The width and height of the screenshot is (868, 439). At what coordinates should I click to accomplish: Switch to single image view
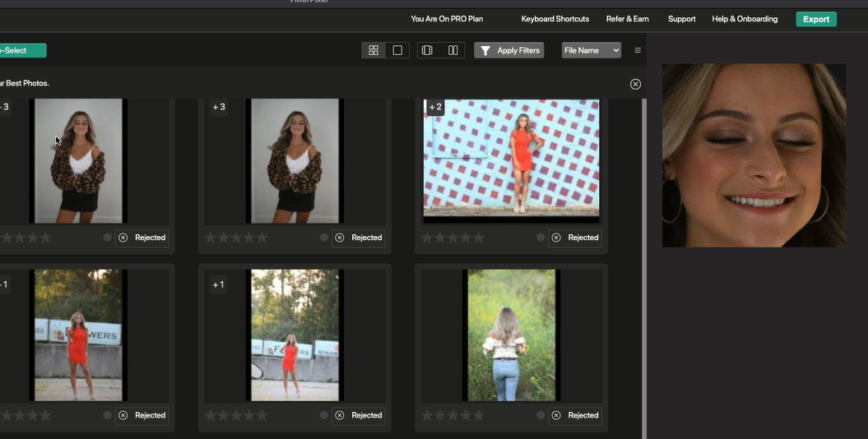tap(397, 50)
